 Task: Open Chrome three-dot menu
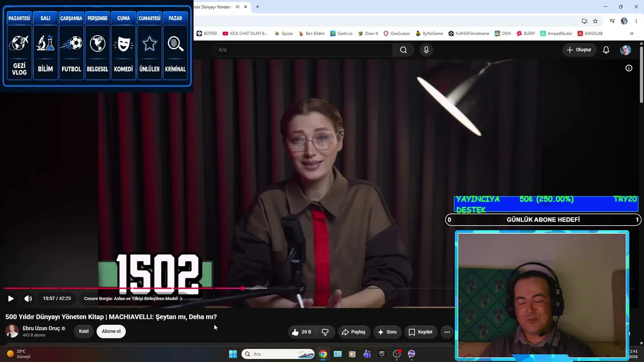pos(636,21)
